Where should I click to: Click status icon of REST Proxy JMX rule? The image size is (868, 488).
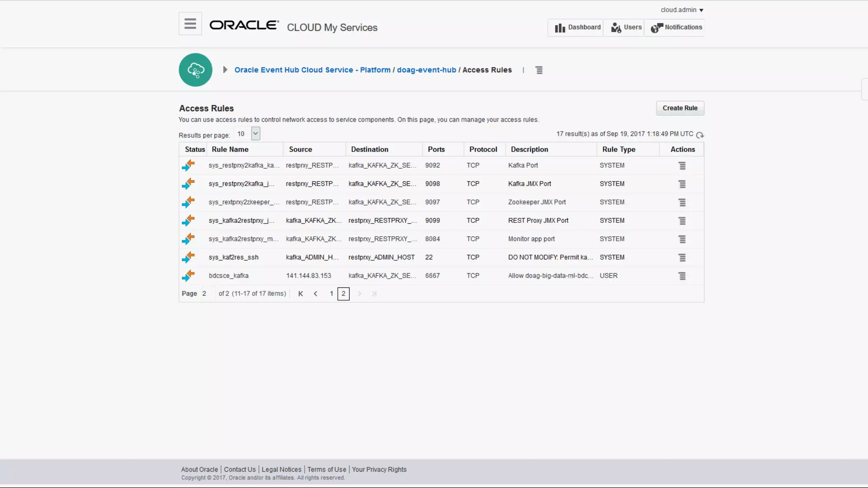coord(188,220)
